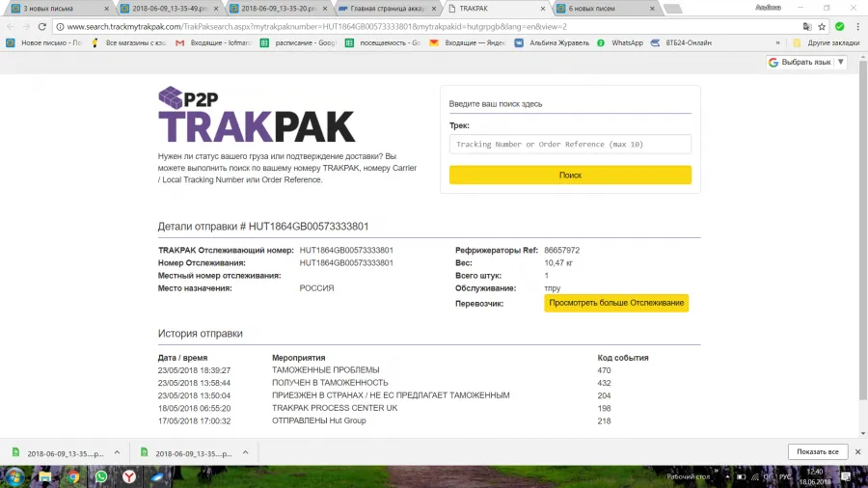Open the посещаемость Google sheet bookmark

pyautogui.click(x=383, y=42)
